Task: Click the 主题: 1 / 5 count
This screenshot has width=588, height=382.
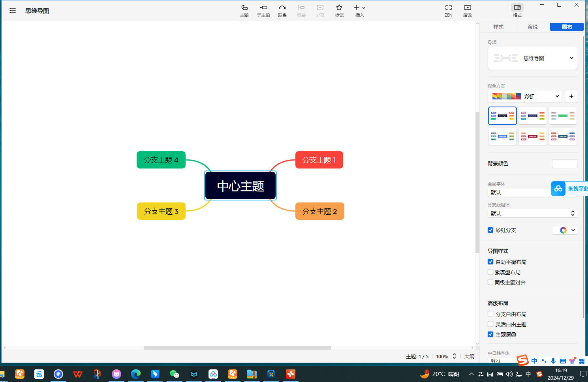Action: pyautogui.click(x=417, y=356)
